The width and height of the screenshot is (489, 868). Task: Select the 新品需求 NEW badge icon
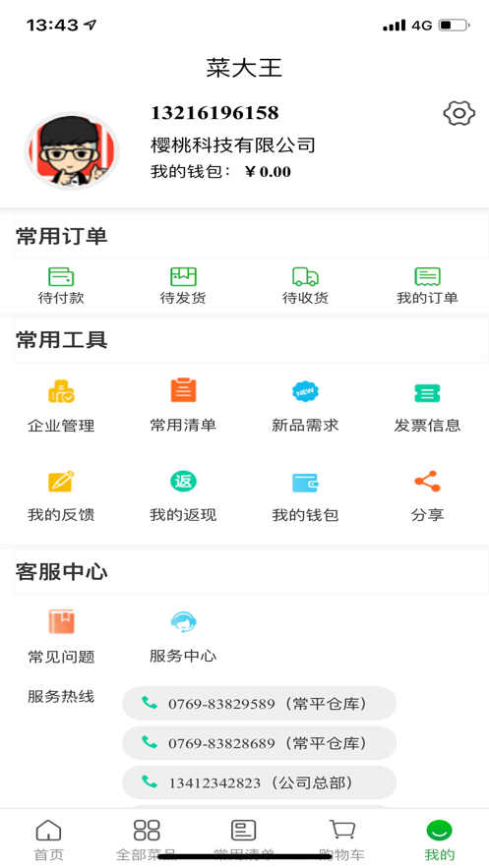pos(305,392)
